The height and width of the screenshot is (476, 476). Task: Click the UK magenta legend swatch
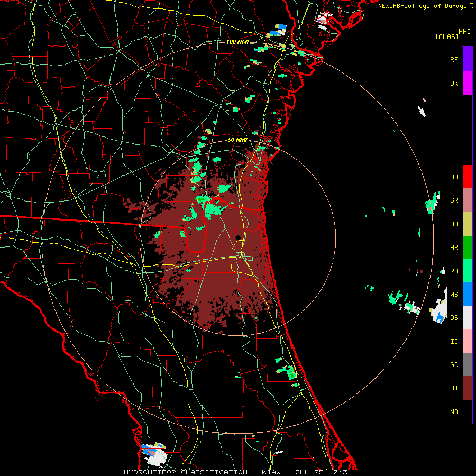pos(467,83)
